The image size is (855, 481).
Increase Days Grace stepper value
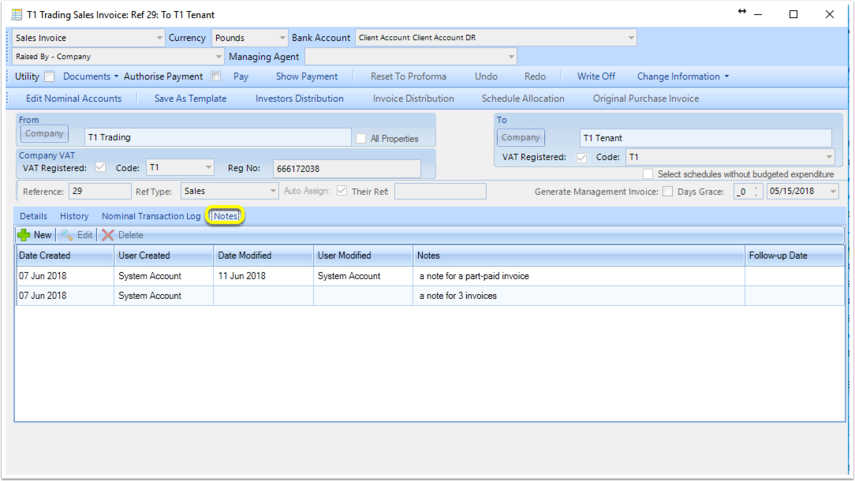756,188
